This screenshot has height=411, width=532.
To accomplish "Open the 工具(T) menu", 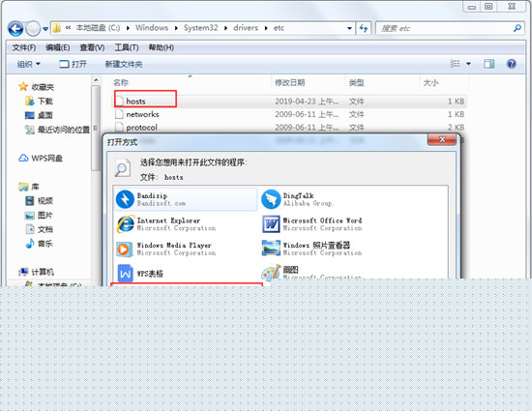I will point(126,47).
